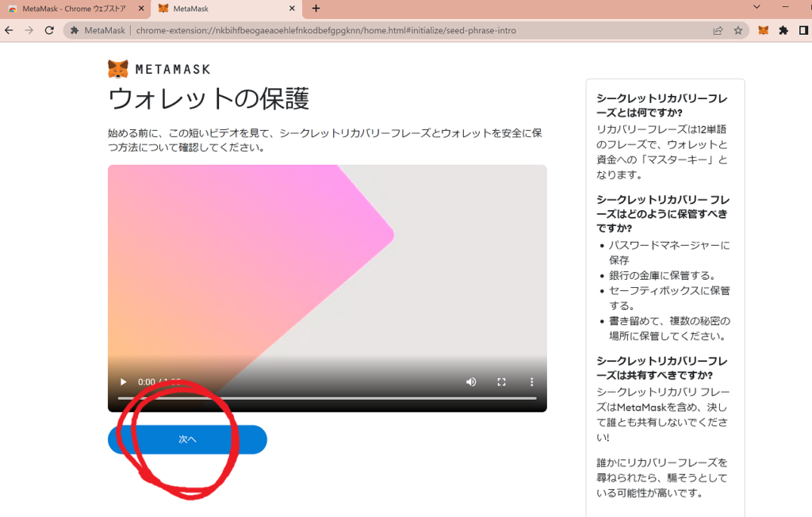Open video more options menu
812x517 pixels.
(x=531, y=381)
